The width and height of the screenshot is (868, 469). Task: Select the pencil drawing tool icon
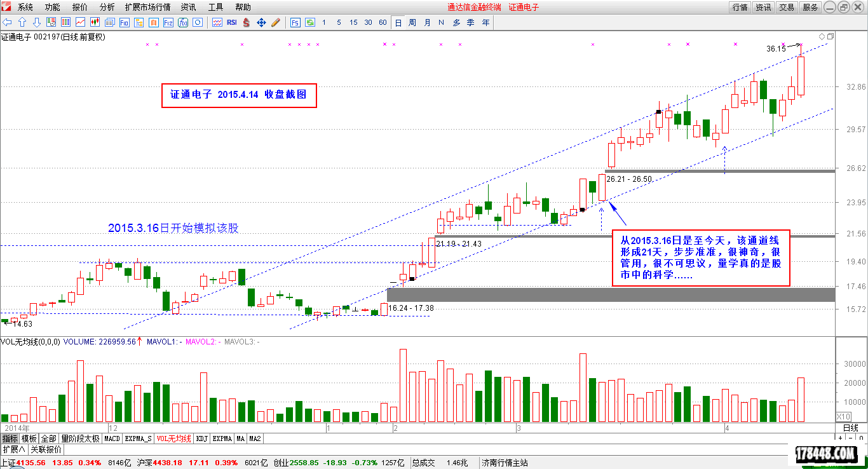click(x=276, y=22)
